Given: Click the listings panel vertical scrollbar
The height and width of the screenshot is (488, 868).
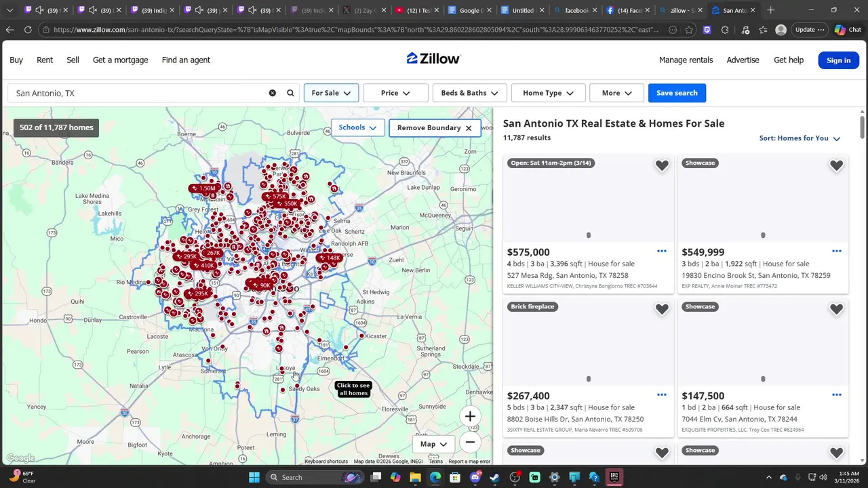Looking at the screenshot, I should click(x=863, y=127).
